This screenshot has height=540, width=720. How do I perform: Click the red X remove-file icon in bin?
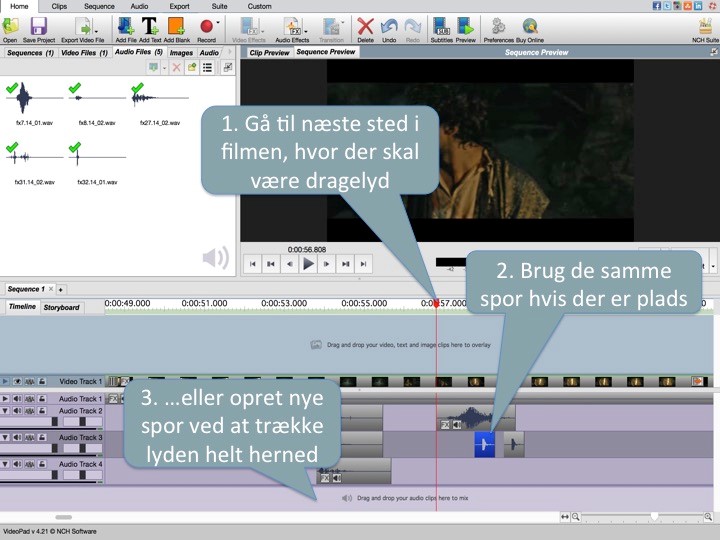click(176, 68)
